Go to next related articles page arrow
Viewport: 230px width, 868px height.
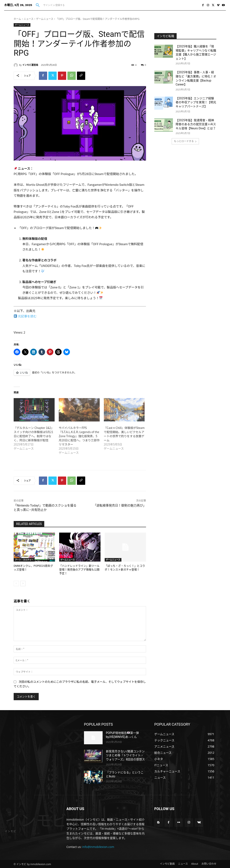coord(23,583)
